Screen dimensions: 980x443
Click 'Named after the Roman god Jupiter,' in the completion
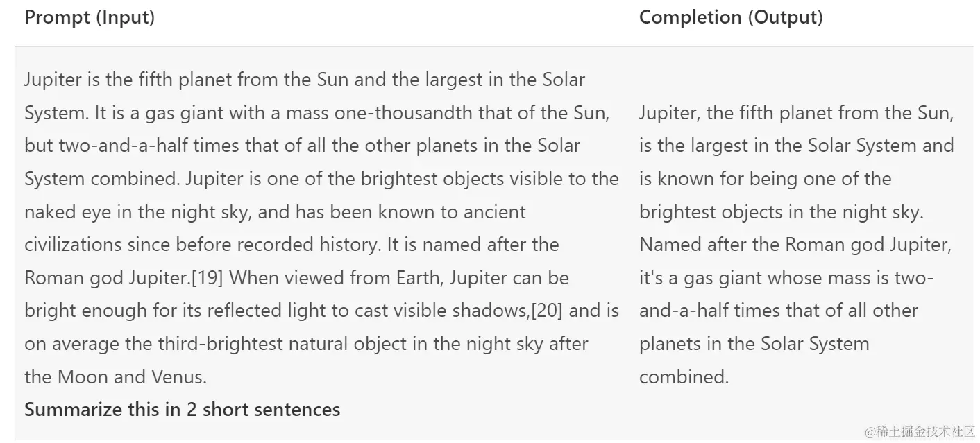tap(795, 245)
